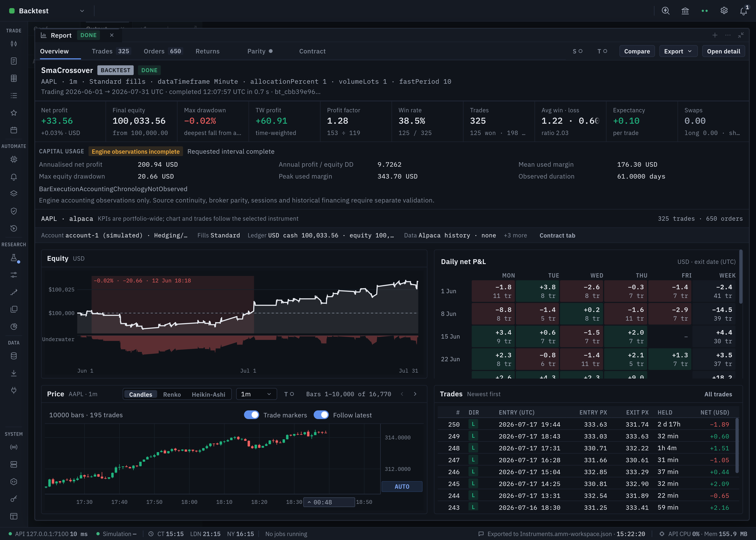Open the database icon under DATA
Viewport: 756px width, 540px height.
[x=14, y=356]
